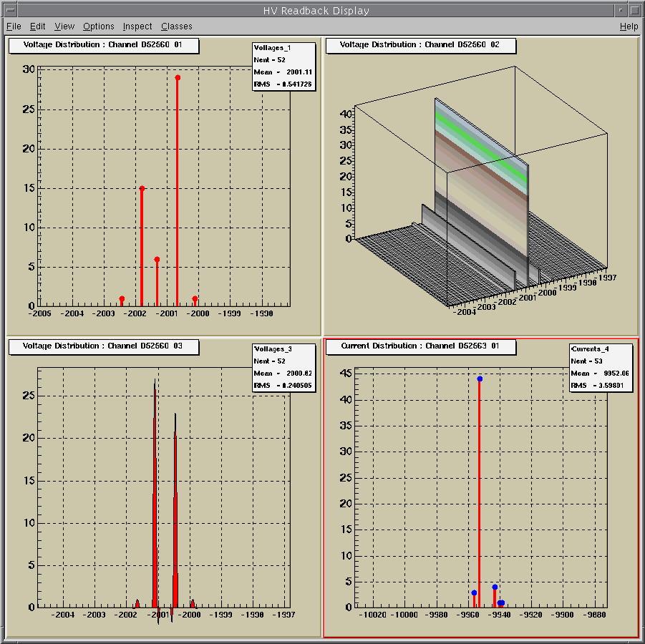Click the blue marker at 4 in current plot
645x644 pixels.
click(495, 587)
